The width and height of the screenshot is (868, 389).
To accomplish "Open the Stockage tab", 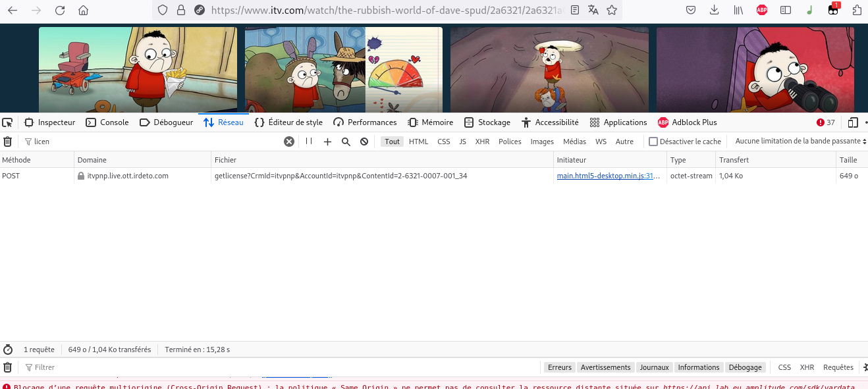I will pos(487,122).
